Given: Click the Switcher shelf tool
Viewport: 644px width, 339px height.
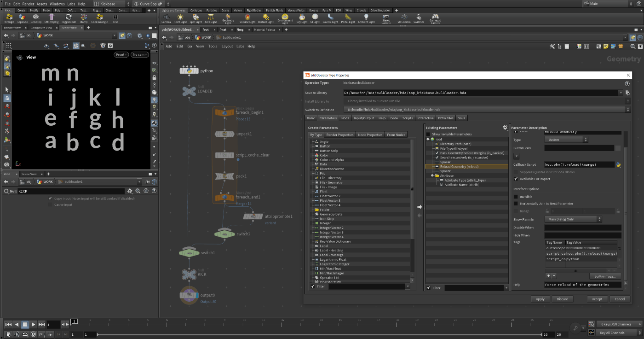Looking at the screenshot, I should click(x=419, y=18).
